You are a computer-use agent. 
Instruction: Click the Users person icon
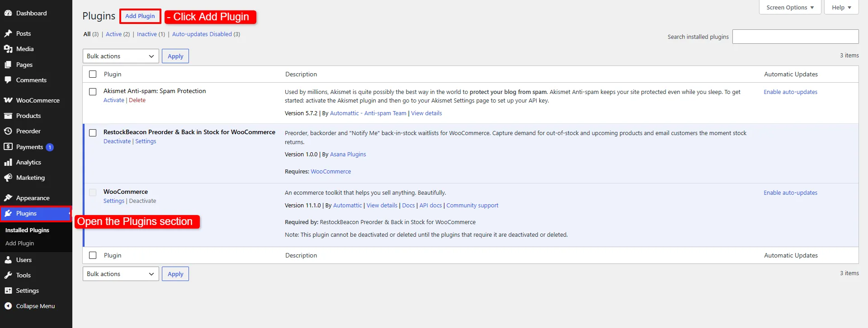point(8,260)
